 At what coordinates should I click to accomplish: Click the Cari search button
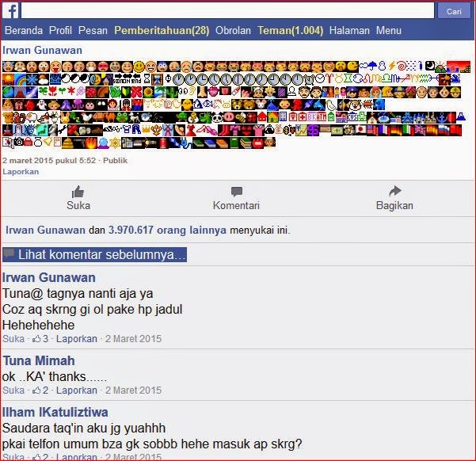454,11
